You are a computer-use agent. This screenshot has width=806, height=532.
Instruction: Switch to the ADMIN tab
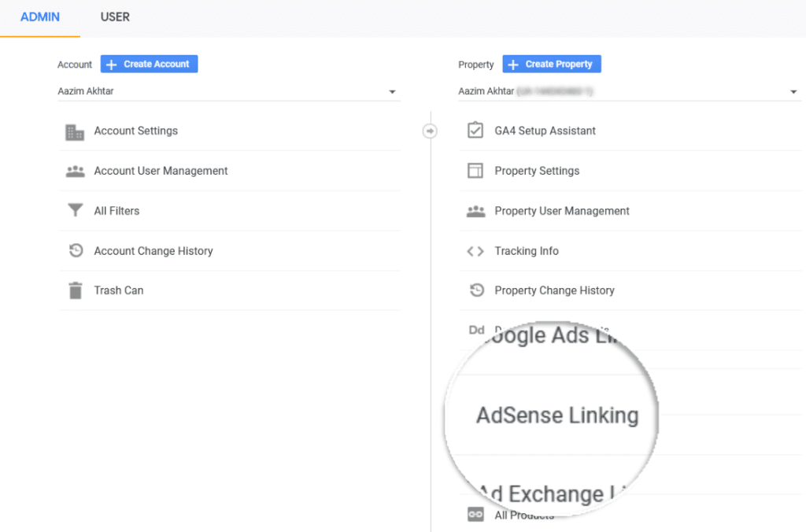pos(40,17)
